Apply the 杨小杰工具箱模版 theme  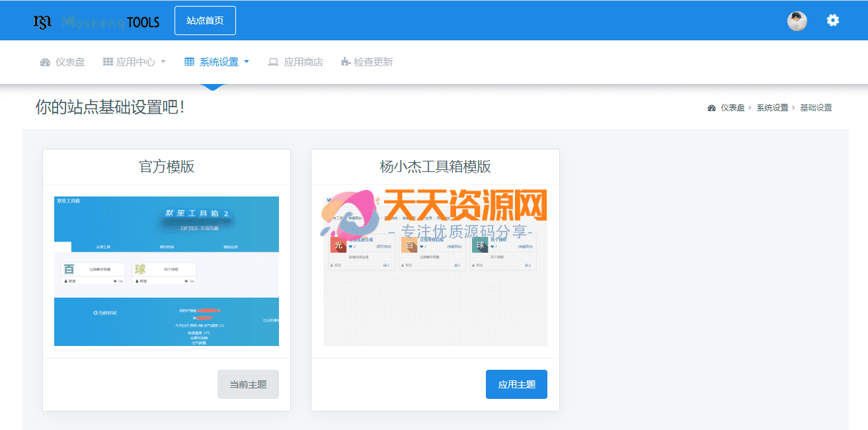(x=516, y=384)
